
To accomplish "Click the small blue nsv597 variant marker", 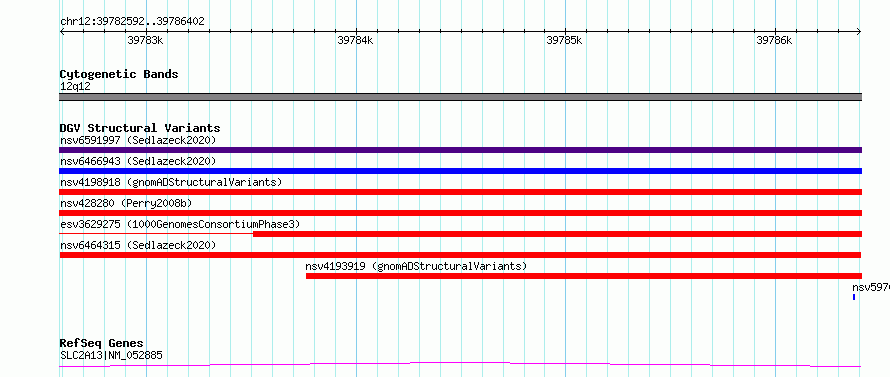I will coord(854,297).
